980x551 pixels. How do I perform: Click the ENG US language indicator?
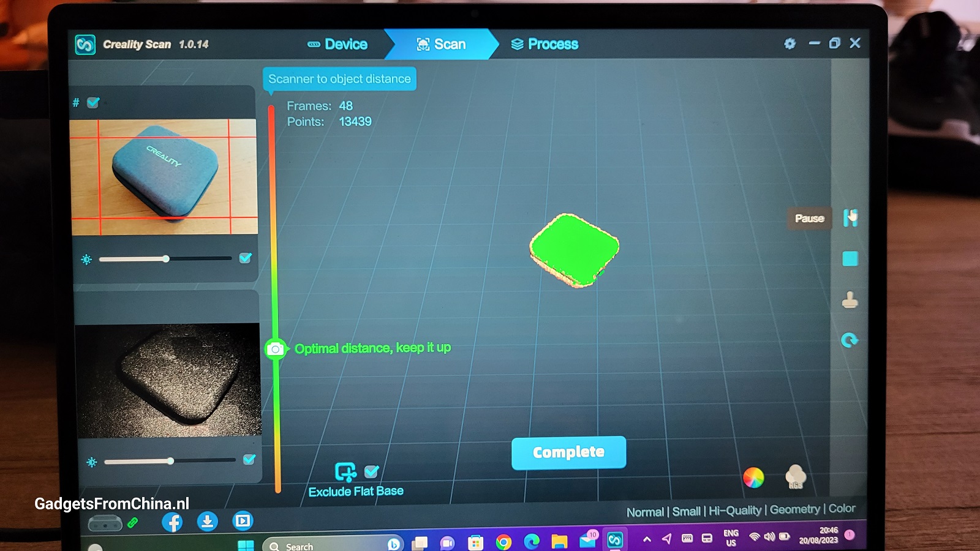(x=731, y=538)
